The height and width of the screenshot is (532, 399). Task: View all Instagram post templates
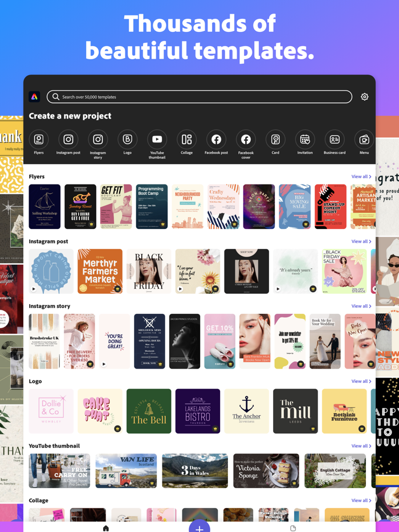[x=361, y=242]
